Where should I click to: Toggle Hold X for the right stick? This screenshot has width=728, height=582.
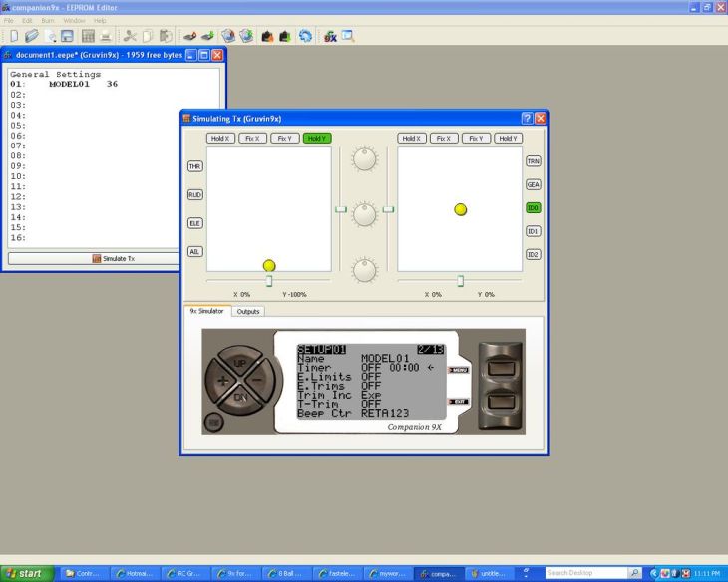pyautogui.click(x=411, y=138)
